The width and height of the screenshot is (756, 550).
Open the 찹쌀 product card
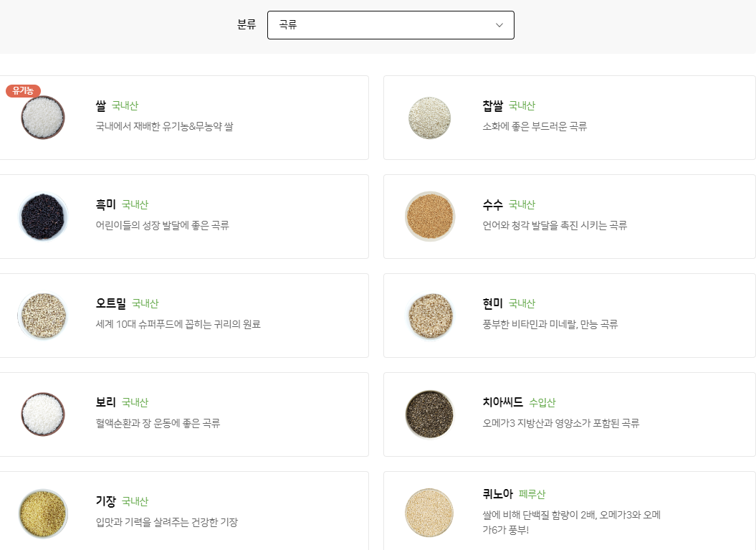570,118
